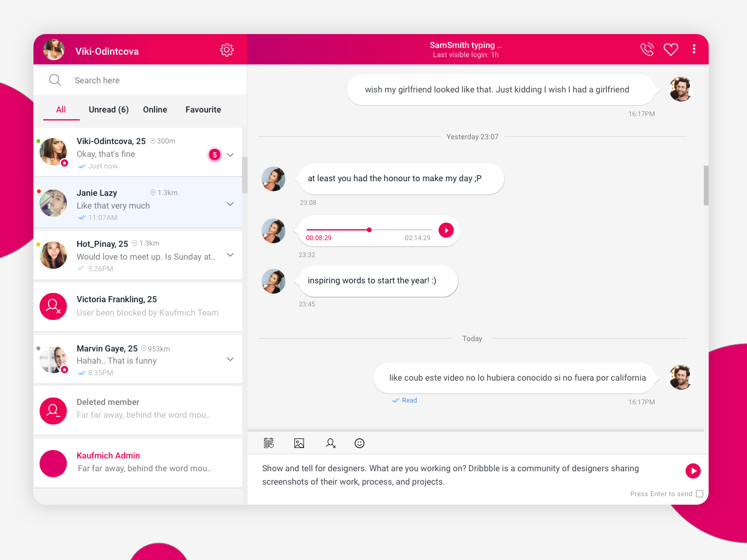
Task: Select the Victoria Frankling, 25 name
Action: click(x=117, y=299)
